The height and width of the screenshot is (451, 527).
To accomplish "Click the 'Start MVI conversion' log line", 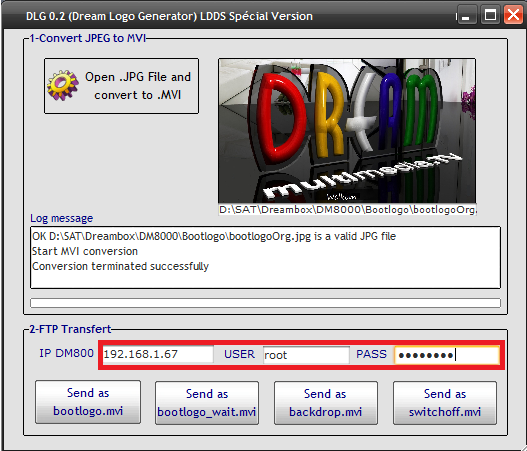I will click(x=85, y=251).
